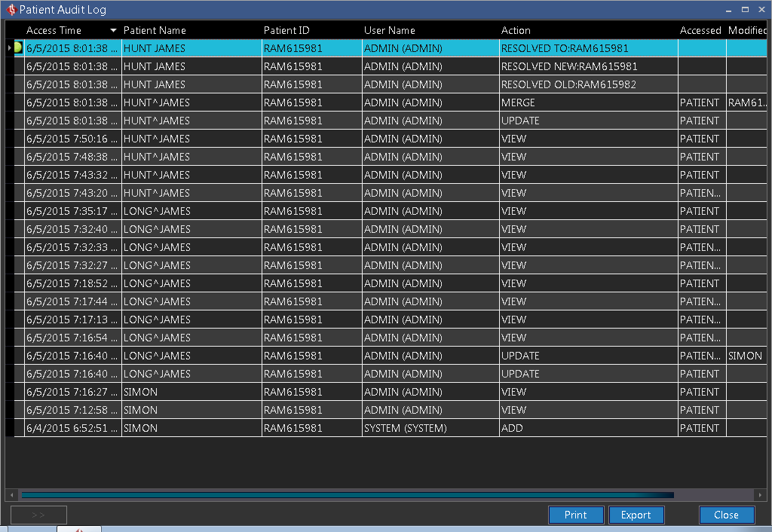Image resolution: width=772 pixels, height=532 pixels.
Task: Select the SYSTEM (SYSTEM) ADD row
Action: [x=405, y=428]
